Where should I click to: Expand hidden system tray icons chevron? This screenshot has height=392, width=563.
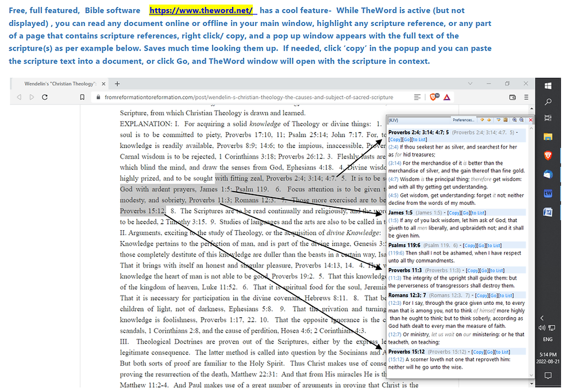click(542, 318)
